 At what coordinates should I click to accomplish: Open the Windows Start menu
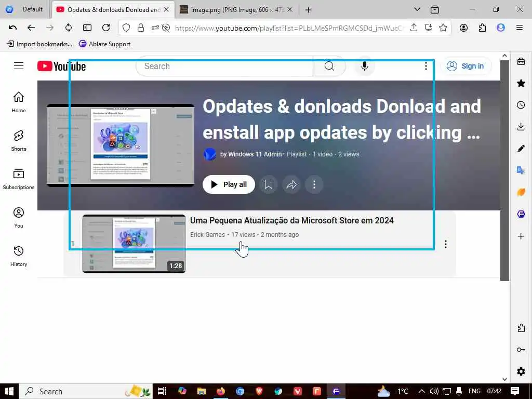[9, 391]
